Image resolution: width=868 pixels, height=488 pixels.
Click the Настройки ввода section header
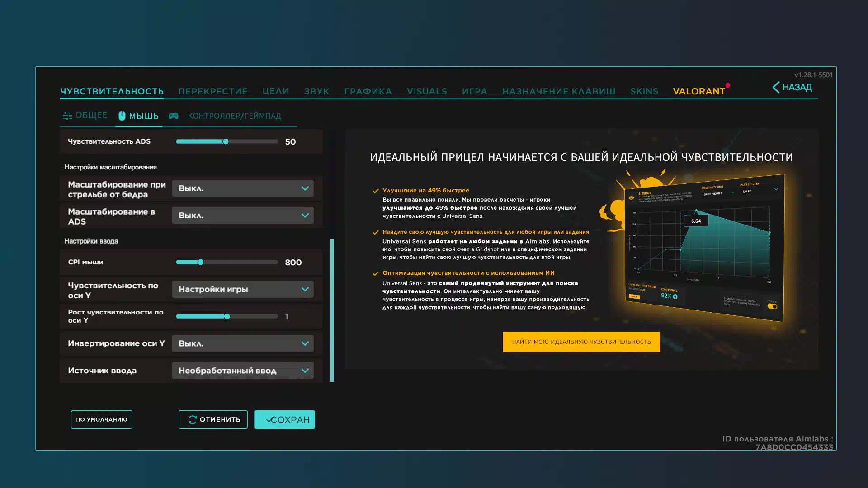91,241
